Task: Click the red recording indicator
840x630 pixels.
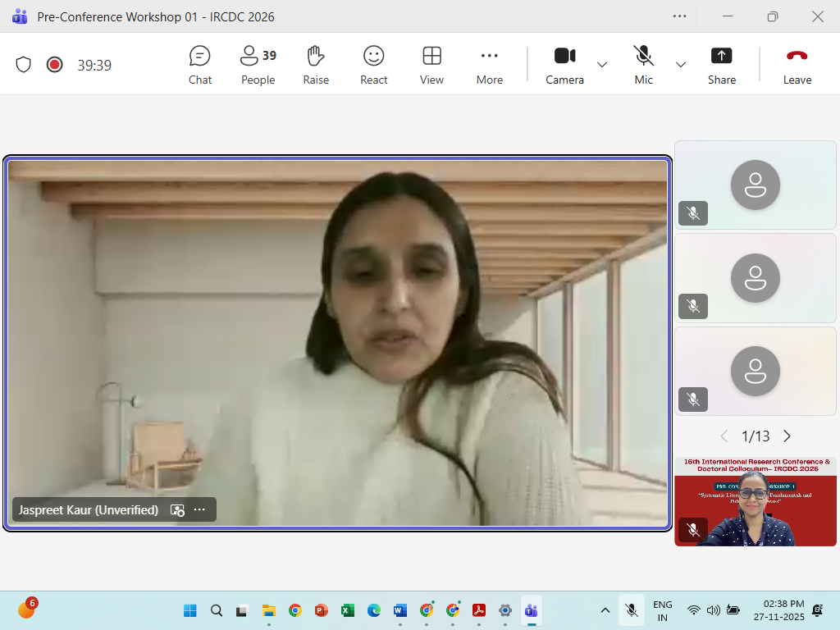Action: point(55,65)
